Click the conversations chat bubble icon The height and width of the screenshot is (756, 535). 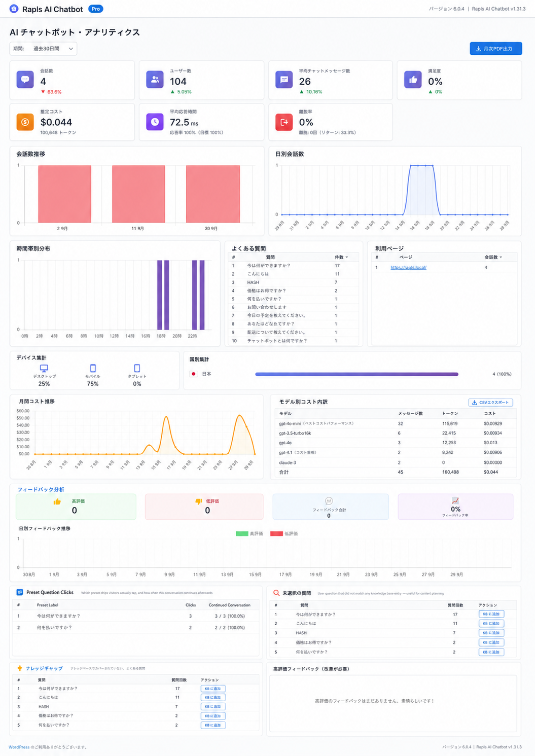click(x=25, y=80)
